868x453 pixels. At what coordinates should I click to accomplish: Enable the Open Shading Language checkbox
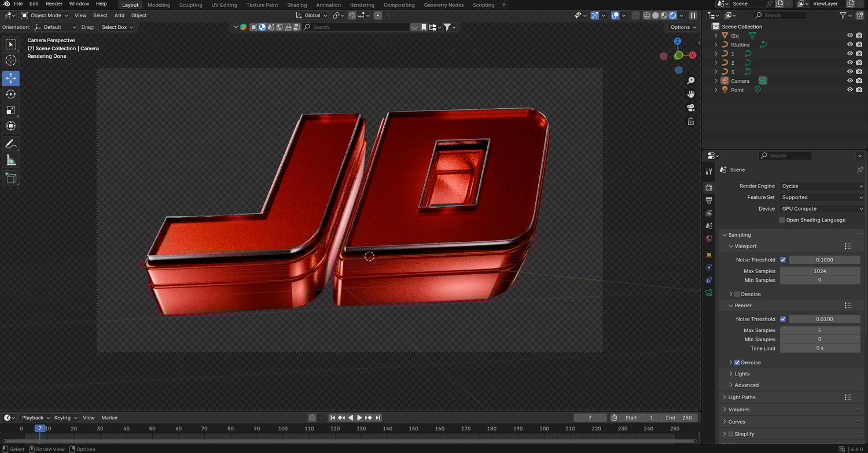click(782, 220)
